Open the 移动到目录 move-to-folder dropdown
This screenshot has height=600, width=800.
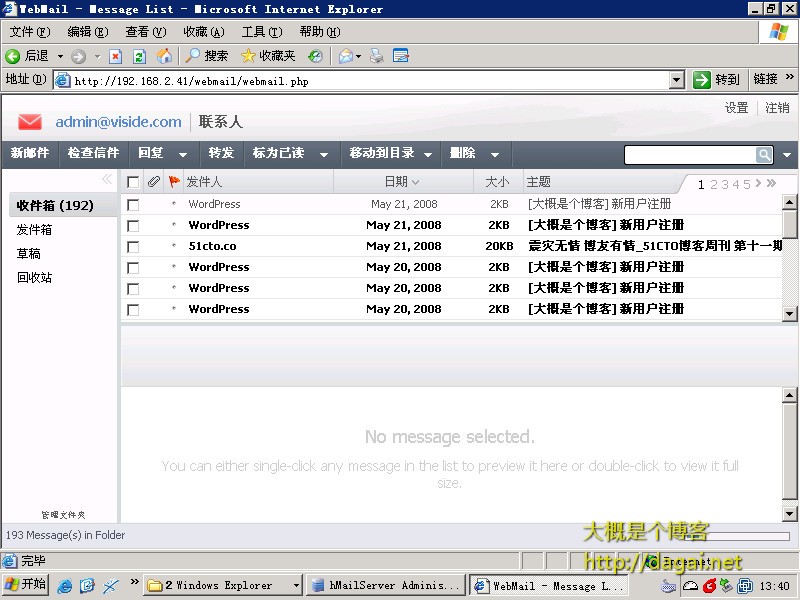[428, 154]
